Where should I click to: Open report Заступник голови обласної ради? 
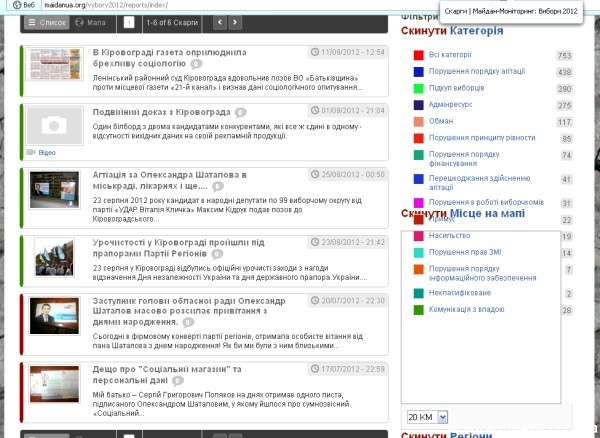pos(189,311)
